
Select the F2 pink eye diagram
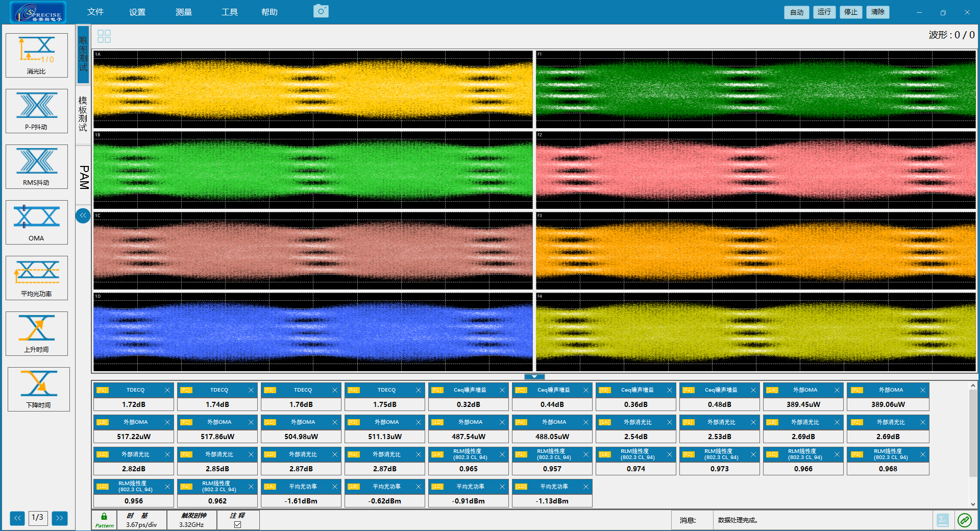756,170
